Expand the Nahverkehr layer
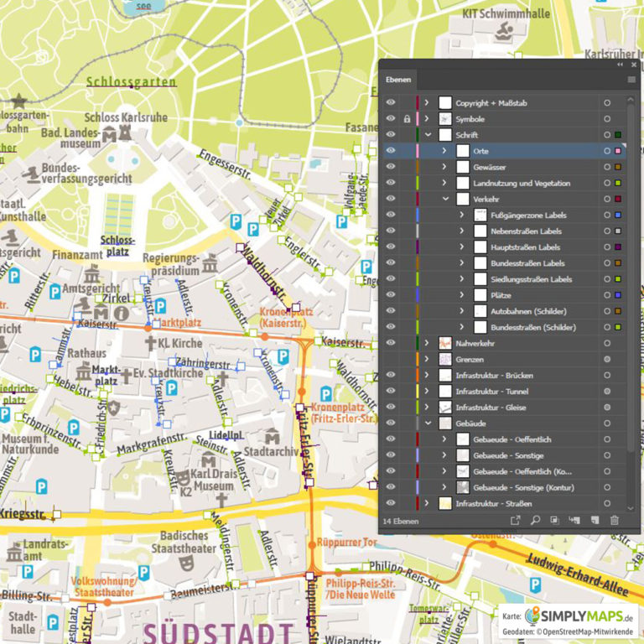 [x=427, y=343]
